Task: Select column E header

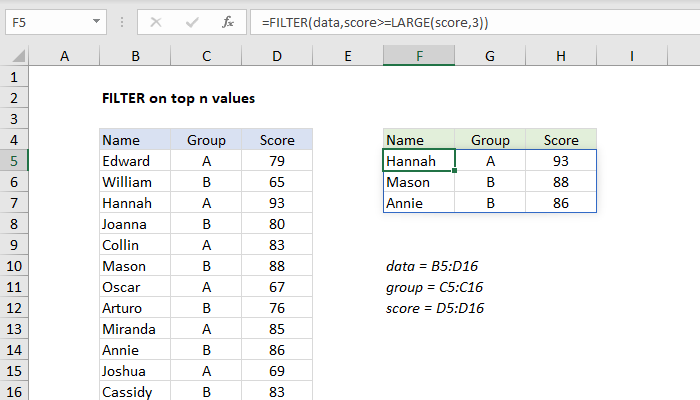Action: 348,56
